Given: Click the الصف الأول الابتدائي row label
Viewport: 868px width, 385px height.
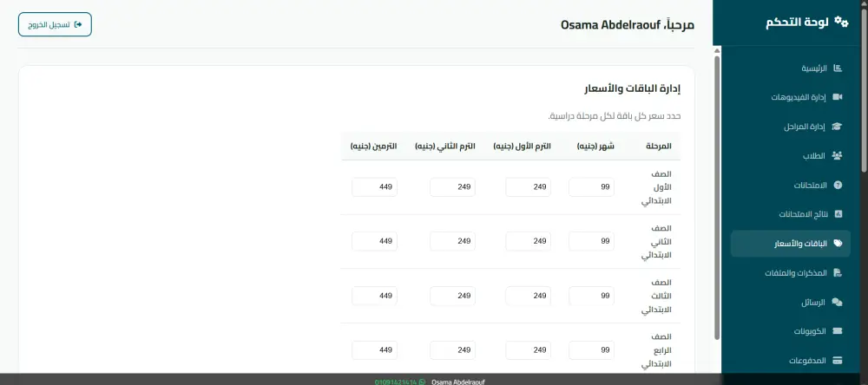Looking at the screenshot, I should coord(656,187).
